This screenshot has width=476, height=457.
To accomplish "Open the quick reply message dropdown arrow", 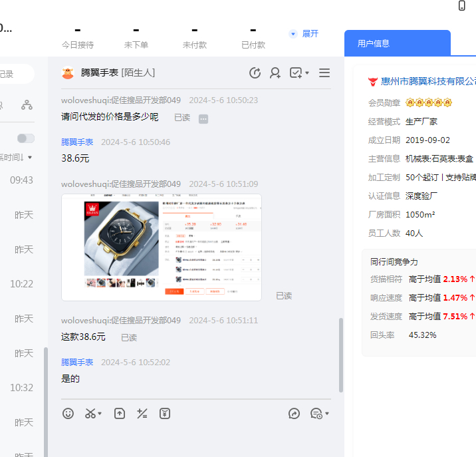I will tap(327, 414).
